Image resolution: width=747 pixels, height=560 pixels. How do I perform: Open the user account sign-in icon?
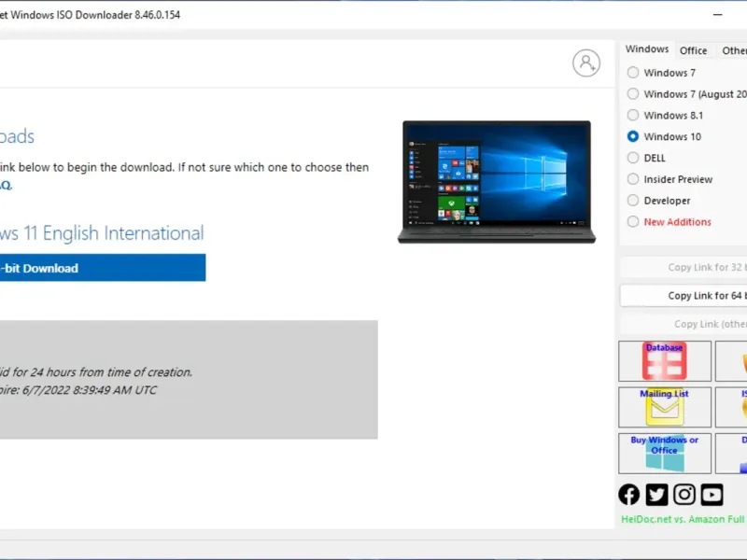[586, 63]
